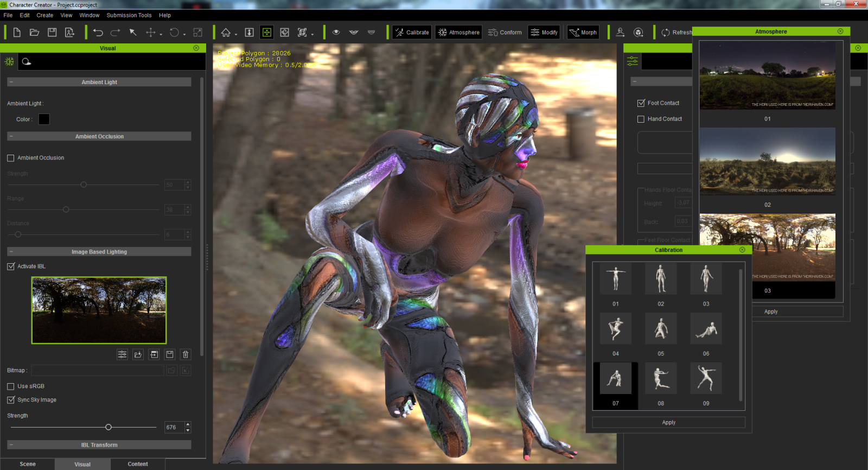Click the eye icon in the toolbar
Image resolution: width=868 pixels, height=470 pixels.
[x=336, y=33]
